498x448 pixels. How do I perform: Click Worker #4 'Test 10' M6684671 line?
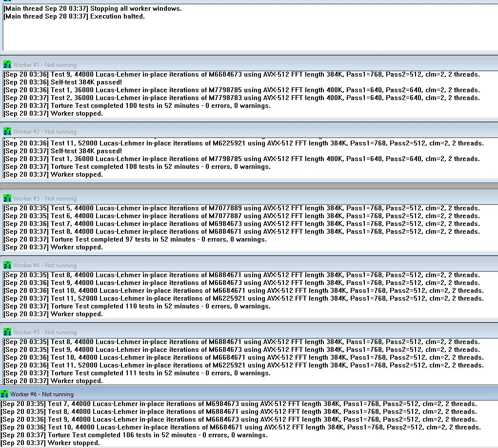tap(243, 290)
